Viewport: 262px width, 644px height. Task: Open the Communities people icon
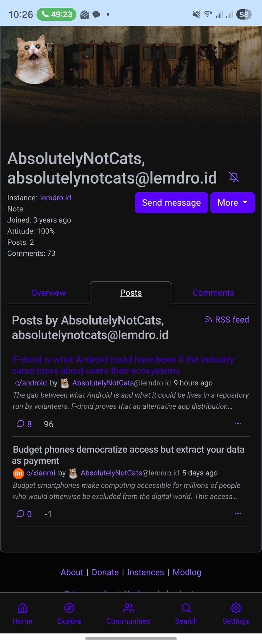[x=128, y=608]
